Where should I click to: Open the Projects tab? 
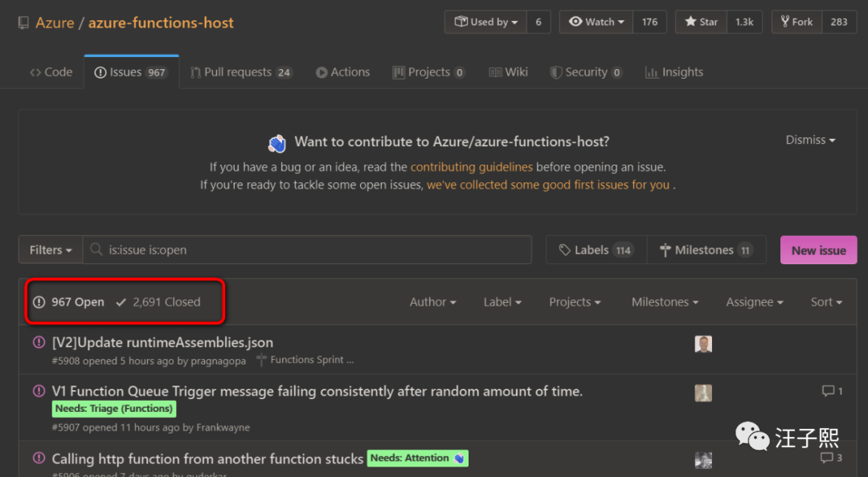coord(428,72)
